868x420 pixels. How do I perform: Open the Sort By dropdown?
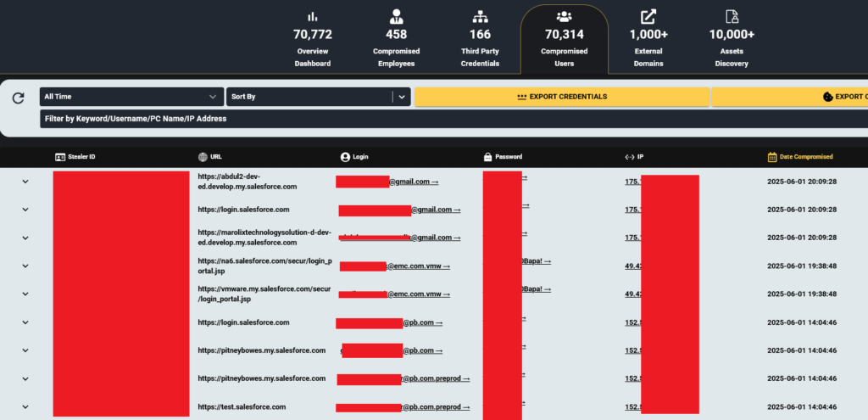pos(319,97)
